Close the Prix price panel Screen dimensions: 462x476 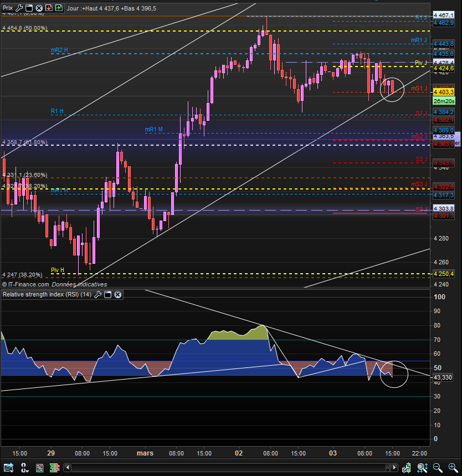(x=38, y=8)
